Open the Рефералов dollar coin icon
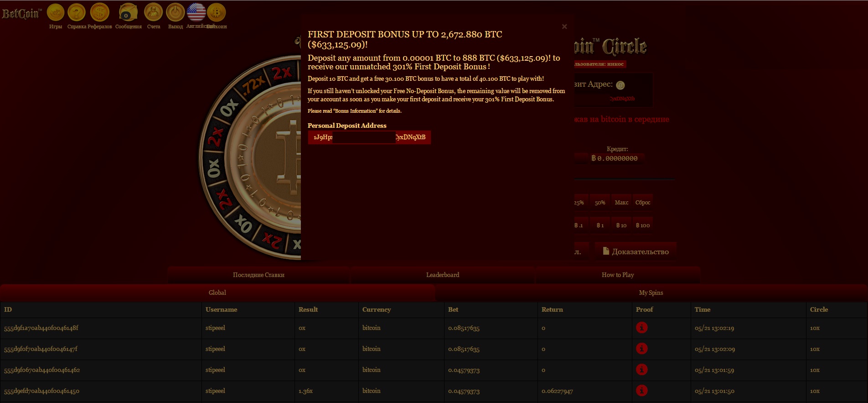This screenshot has height=403, width=868. [x=99, y=13]
